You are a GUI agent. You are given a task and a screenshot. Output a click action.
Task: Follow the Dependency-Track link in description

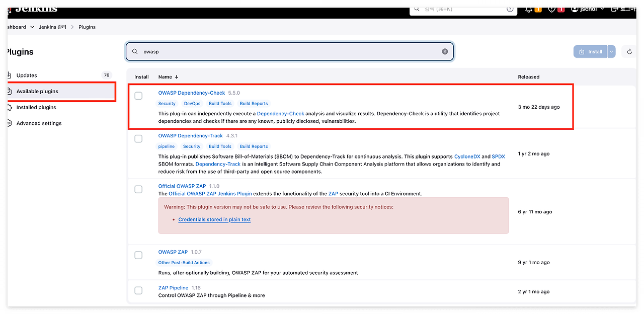pos(218,164)
